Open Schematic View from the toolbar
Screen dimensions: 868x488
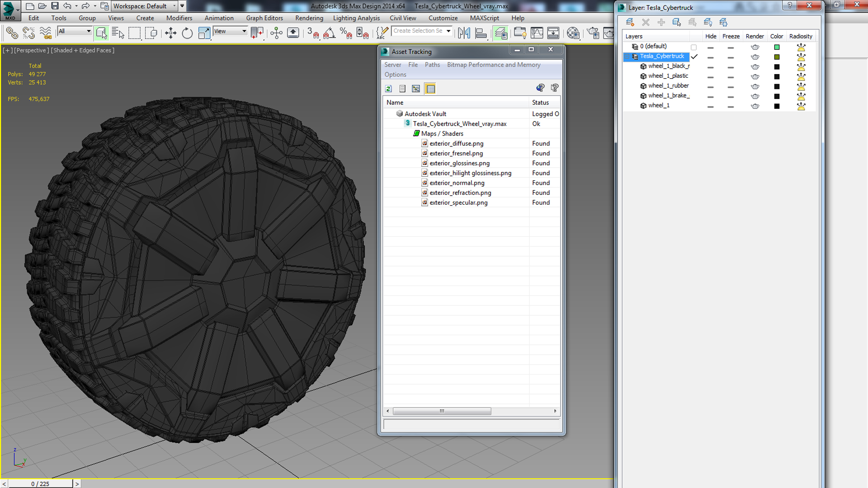point(553,33)
